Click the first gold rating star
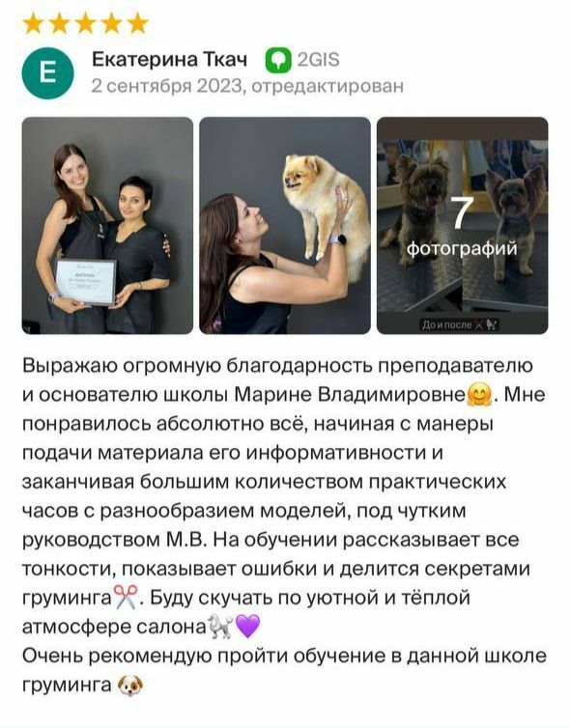 pos(33,24)
